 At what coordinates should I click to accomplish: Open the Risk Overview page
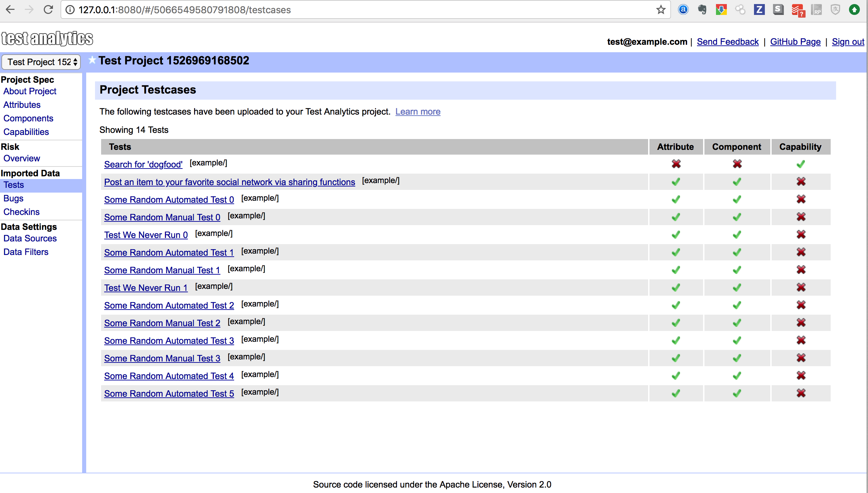22,158
